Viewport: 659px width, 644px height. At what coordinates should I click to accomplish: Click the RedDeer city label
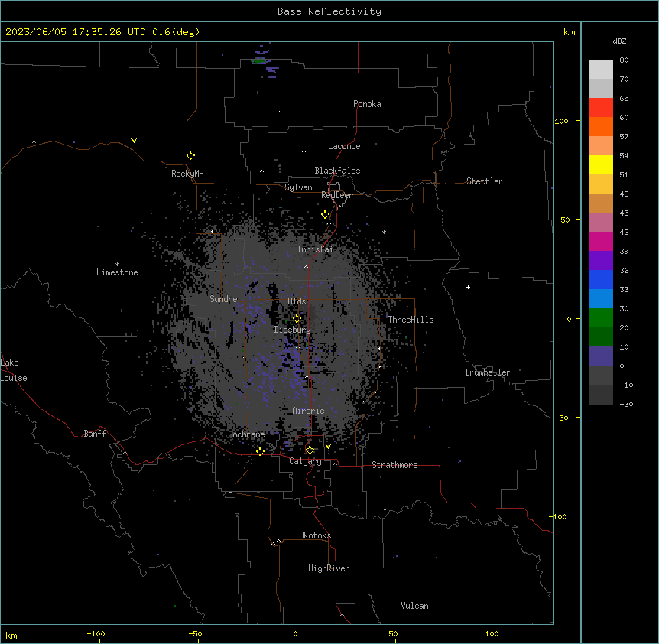[337, 195]
